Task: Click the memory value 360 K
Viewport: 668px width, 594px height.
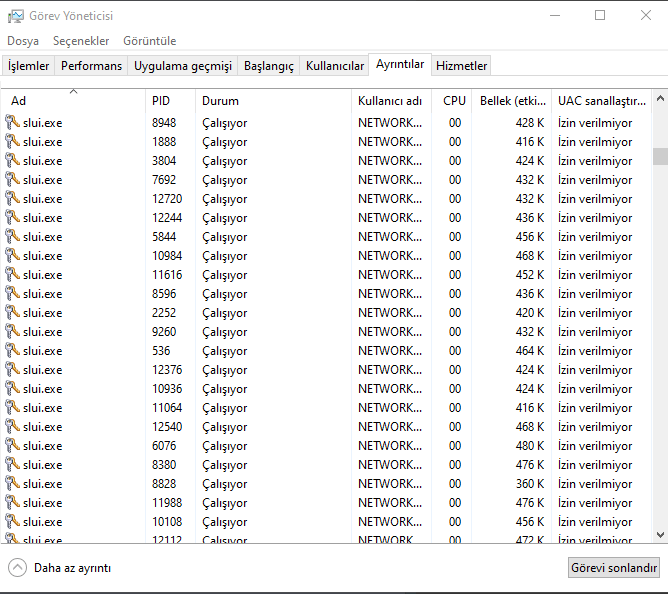Action: pyautogui.click(x=530, y=484)
